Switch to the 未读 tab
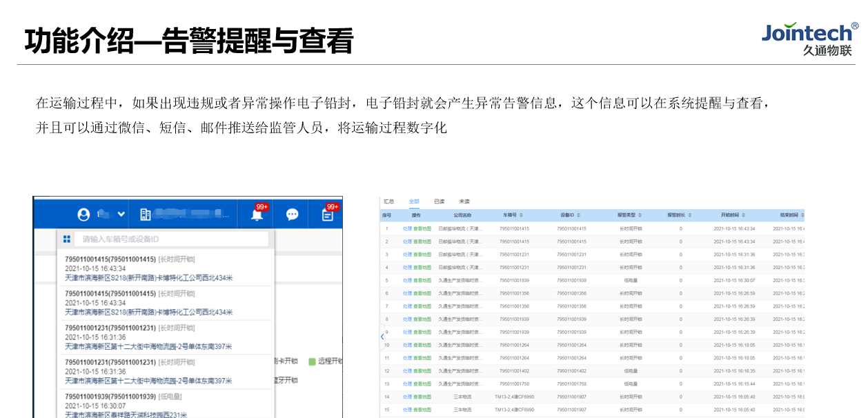 point(464,201)
